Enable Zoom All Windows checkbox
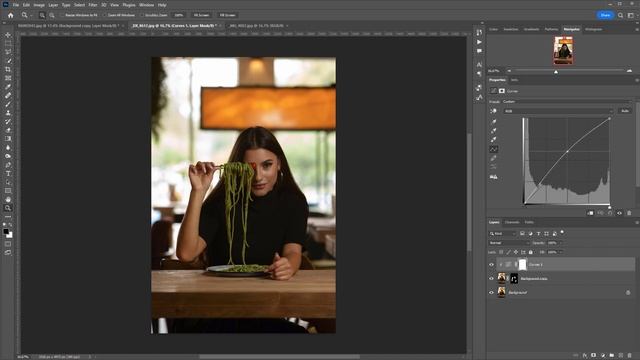Viewport: 640px width, 360px height. 104,15
